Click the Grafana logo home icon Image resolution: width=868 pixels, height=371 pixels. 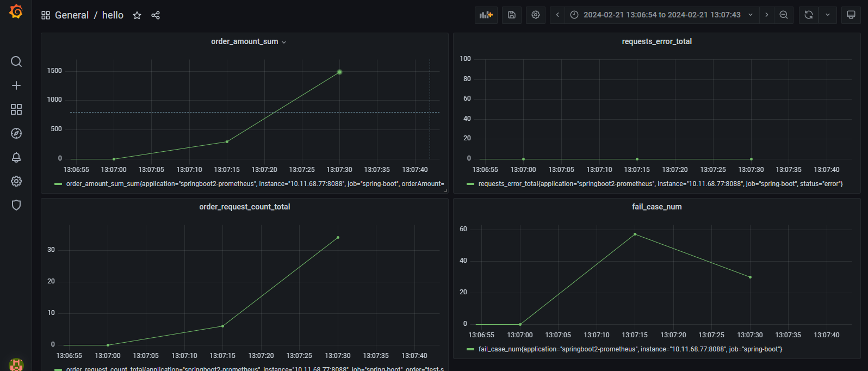[16, 11]
